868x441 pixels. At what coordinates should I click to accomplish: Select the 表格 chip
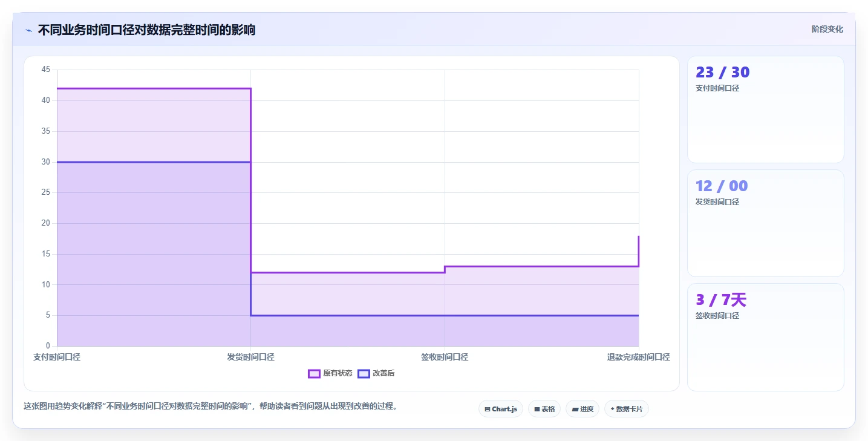[544, 409]
